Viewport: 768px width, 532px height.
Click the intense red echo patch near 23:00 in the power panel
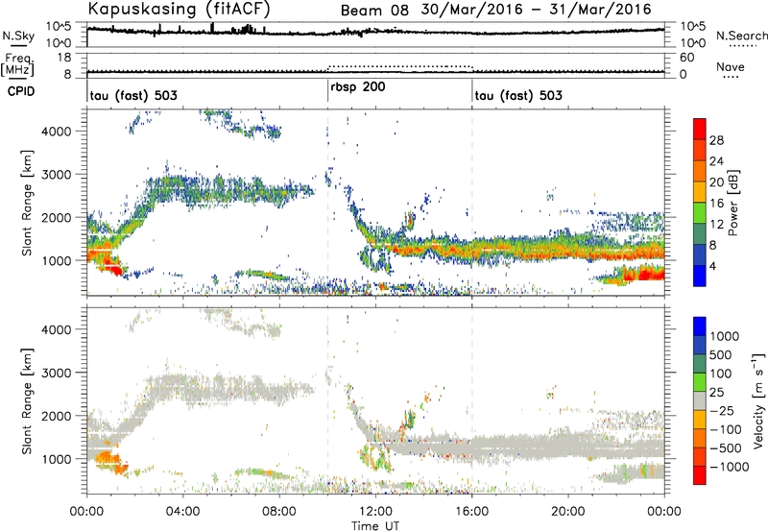[646, 273]
